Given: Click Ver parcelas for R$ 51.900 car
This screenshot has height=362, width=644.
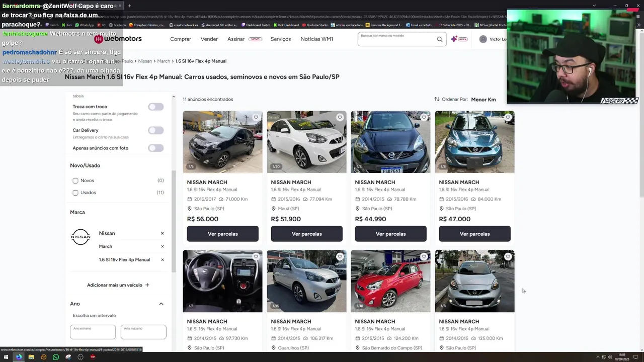Looking at the screenshot, I should pos(306,234).
